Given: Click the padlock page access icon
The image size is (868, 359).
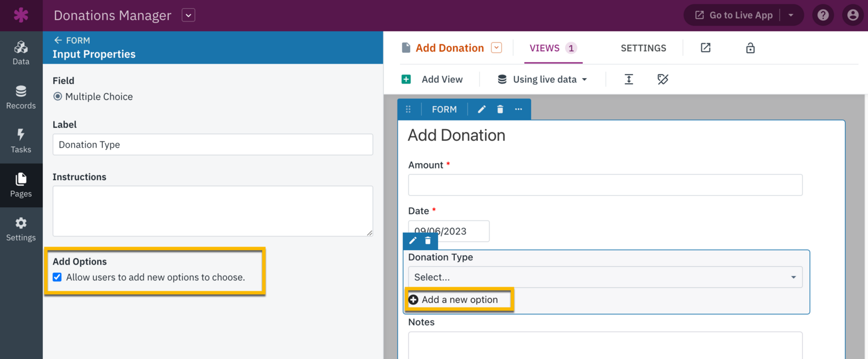Looking at the screenshot, I should [x=750, y=48].
